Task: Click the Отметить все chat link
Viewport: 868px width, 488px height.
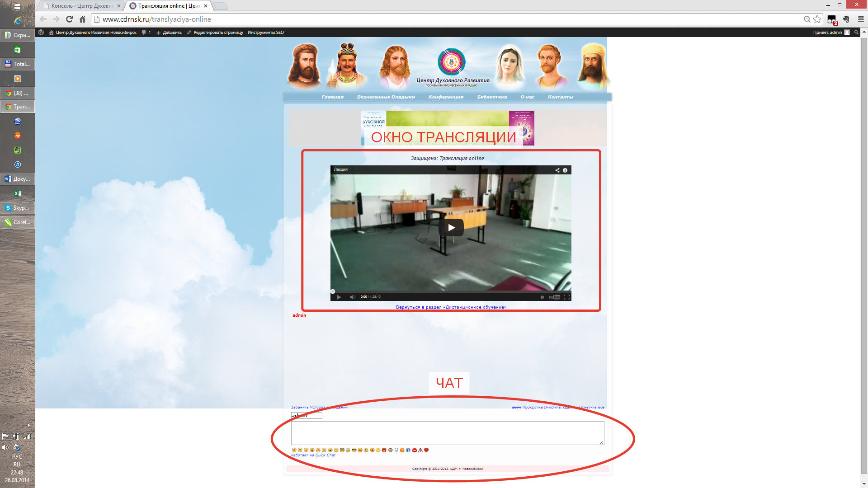Action: [x=592, y=407]
